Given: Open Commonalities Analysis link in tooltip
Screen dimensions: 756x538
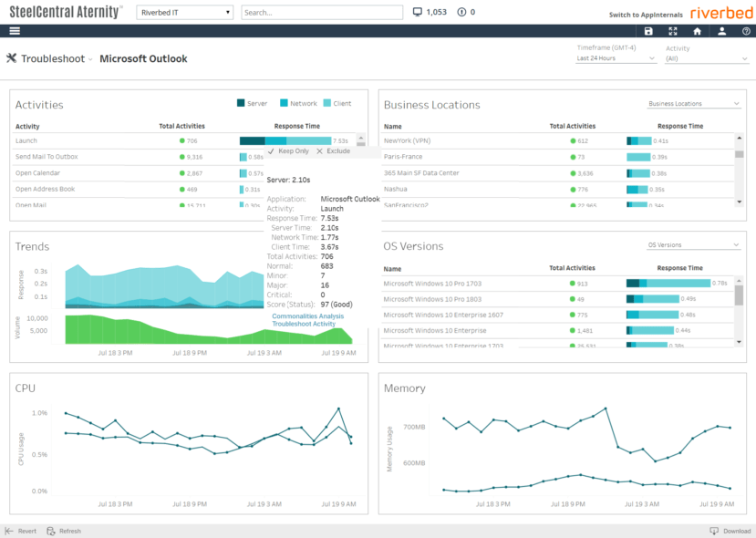Looking at the screenshot, I should click(x=308, y=316).
